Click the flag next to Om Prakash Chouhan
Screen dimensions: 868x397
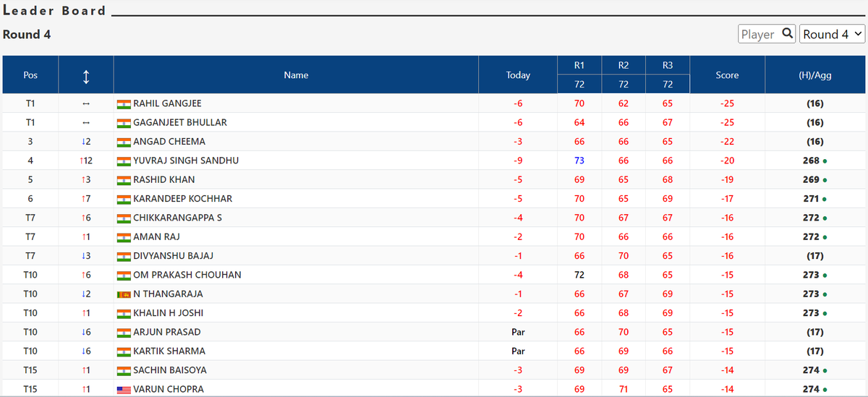(x=124, y=276)
